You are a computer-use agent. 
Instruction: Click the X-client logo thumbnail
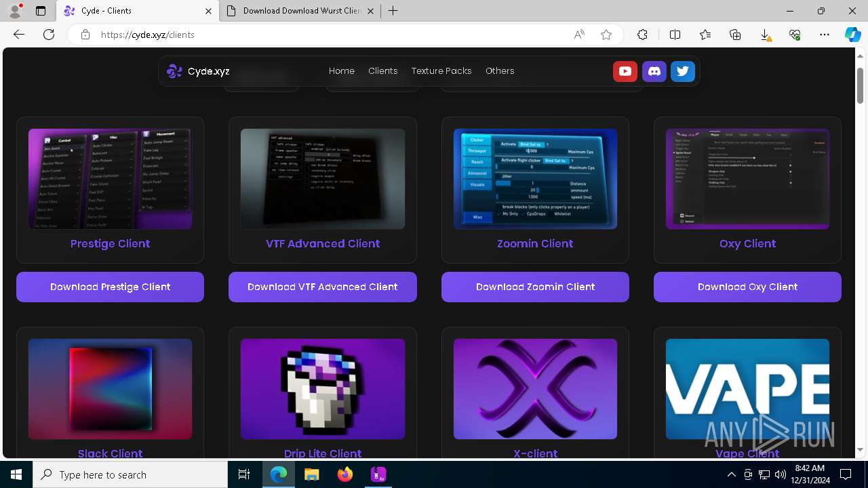pos(535,389)
